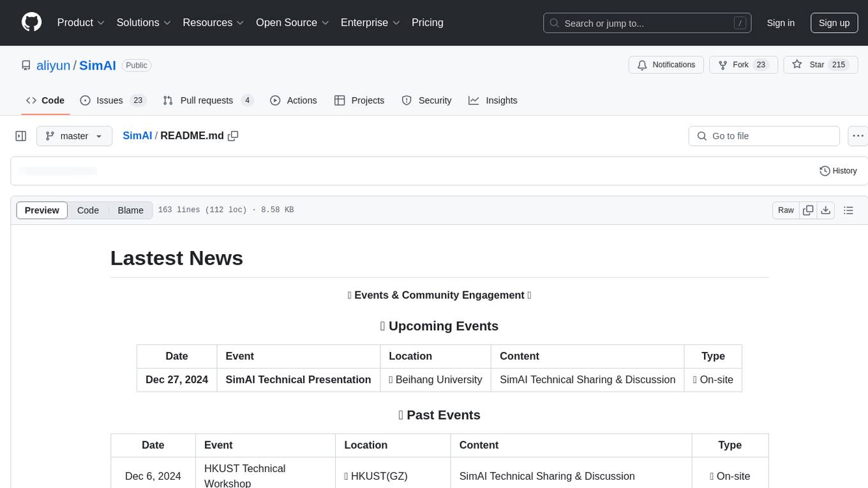Click the Sign up button
Viewport: 868px width, 488px height.
834,23
